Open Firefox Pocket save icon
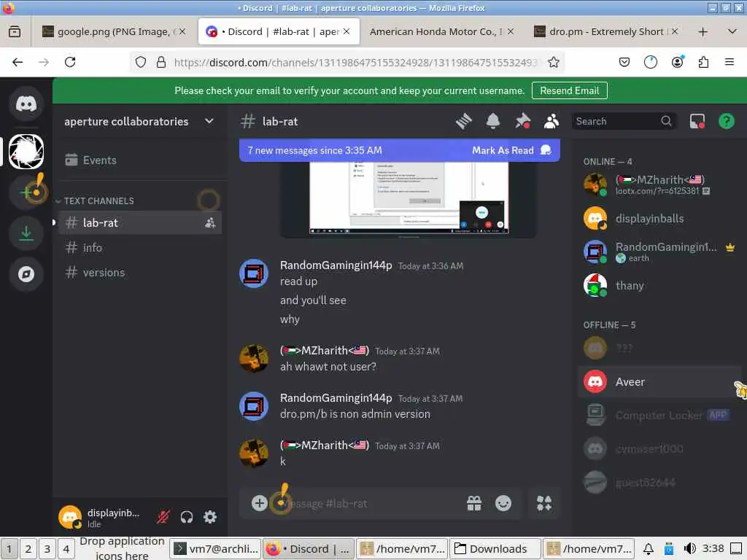 (624, 63)
